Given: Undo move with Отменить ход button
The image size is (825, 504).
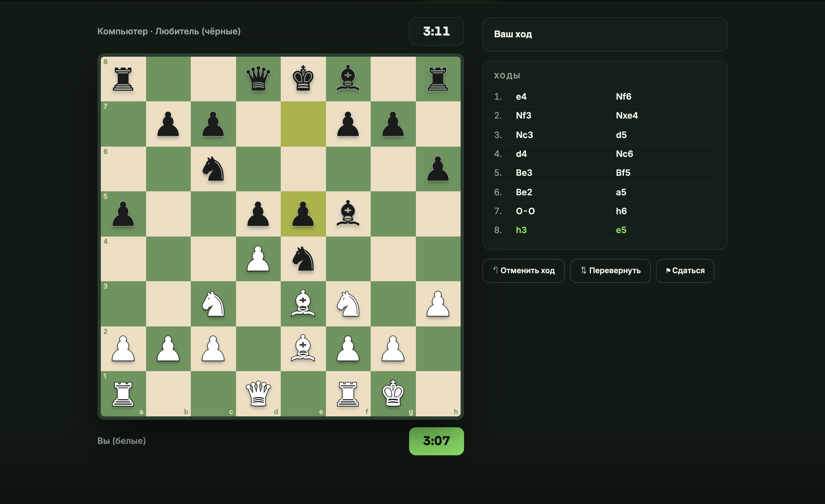Looking at the screenshot, I should tap(523, 271).
